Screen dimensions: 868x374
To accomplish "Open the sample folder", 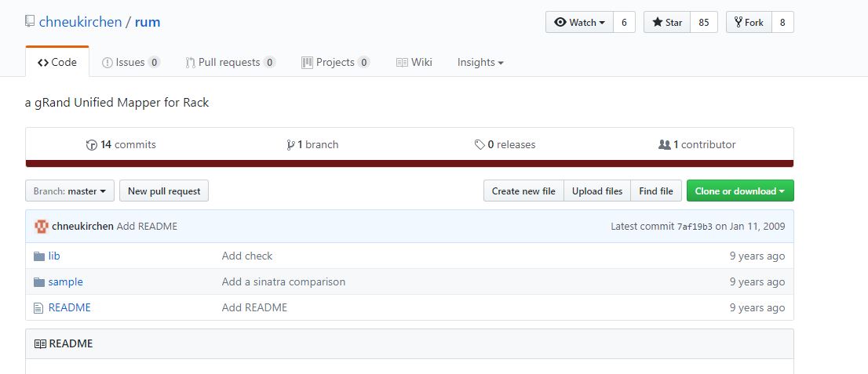I will 65,282.
